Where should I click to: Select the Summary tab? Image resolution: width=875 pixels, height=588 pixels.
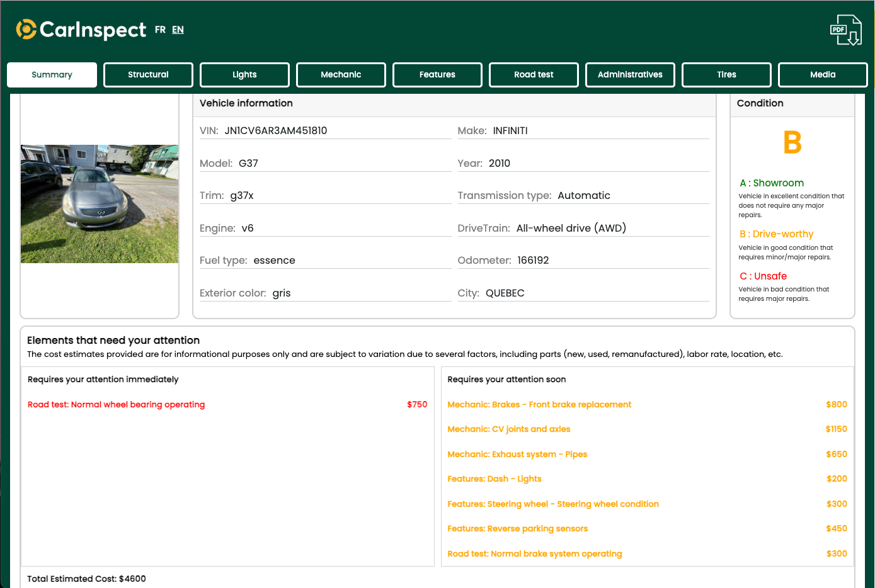52,74
